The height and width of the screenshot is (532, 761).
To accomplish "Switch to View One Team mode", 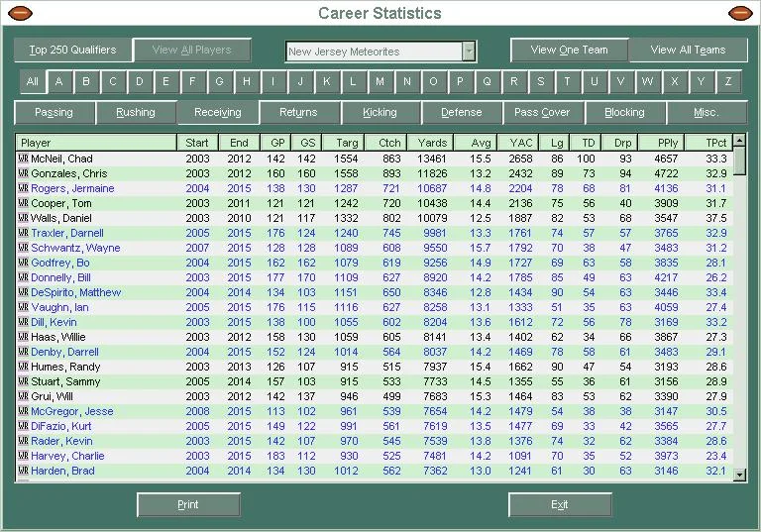I will pyautogui.click(x=569, y=50).
